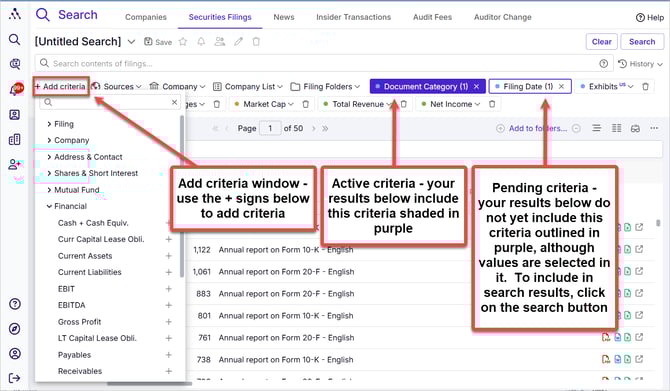Click the Add criteria panel scrollbar
The image size is (670, 391).
click(182, 197)
